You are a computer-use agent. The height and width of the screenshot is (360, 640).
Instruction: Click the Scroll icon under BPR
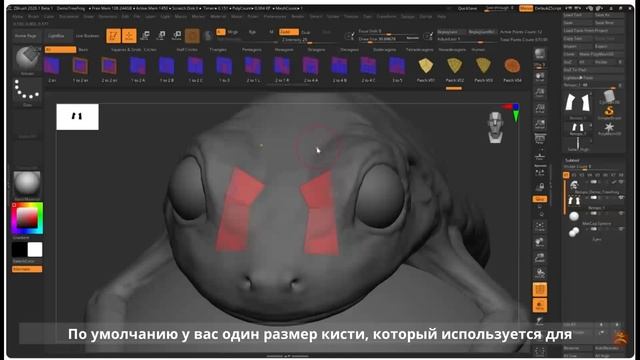(x=540, y=77)
